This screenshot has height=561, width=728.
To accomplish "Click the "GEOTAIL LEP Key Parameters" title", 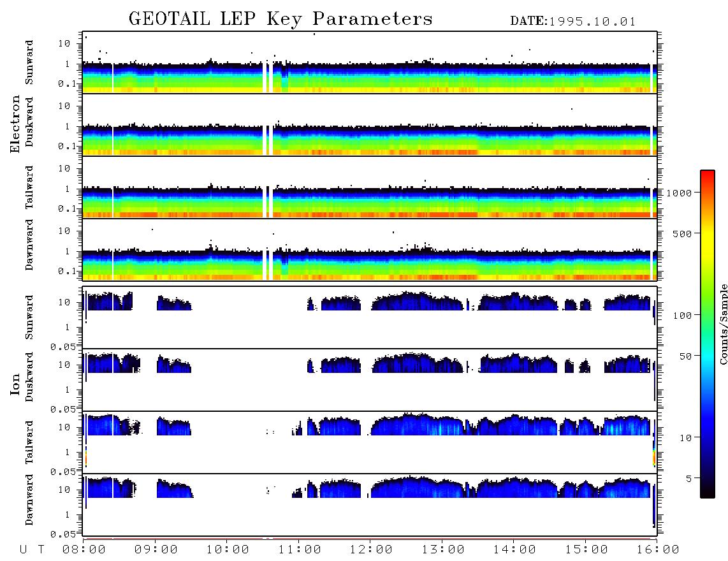I will point(280,19).
